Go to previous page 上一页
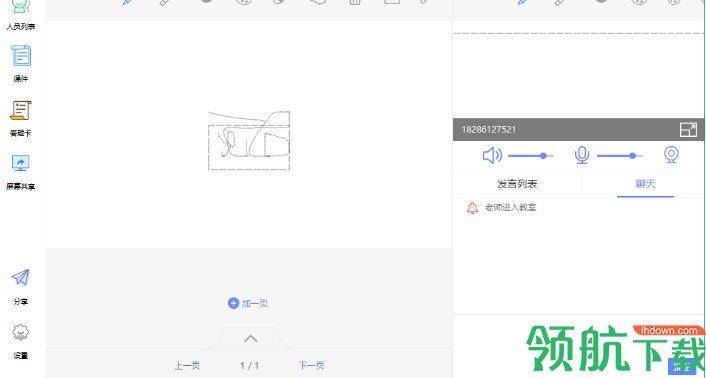This screenshot has width=706, height=378. click(187, 365)
